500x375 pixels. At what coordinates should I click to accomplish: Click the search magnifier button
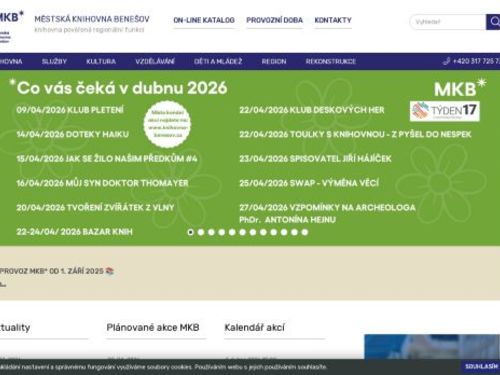(493, 22)
